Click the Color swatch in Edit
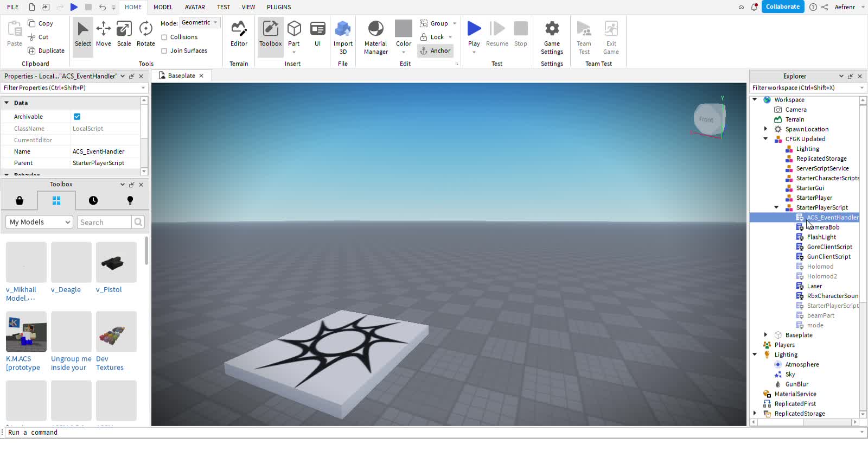Screen dimensions: 868x456 (x=404, y=29)
